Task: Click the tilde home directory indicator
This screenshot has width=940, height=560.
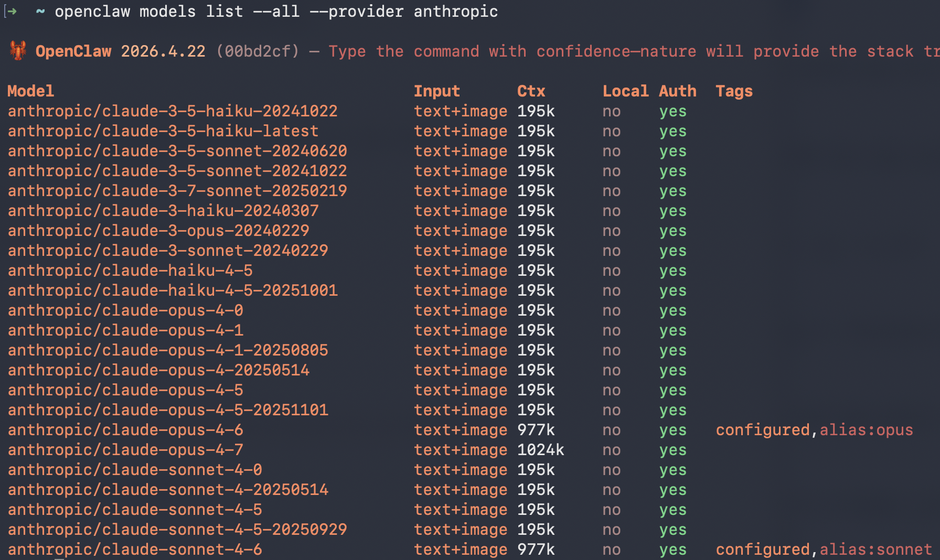Action: point(40,11)
